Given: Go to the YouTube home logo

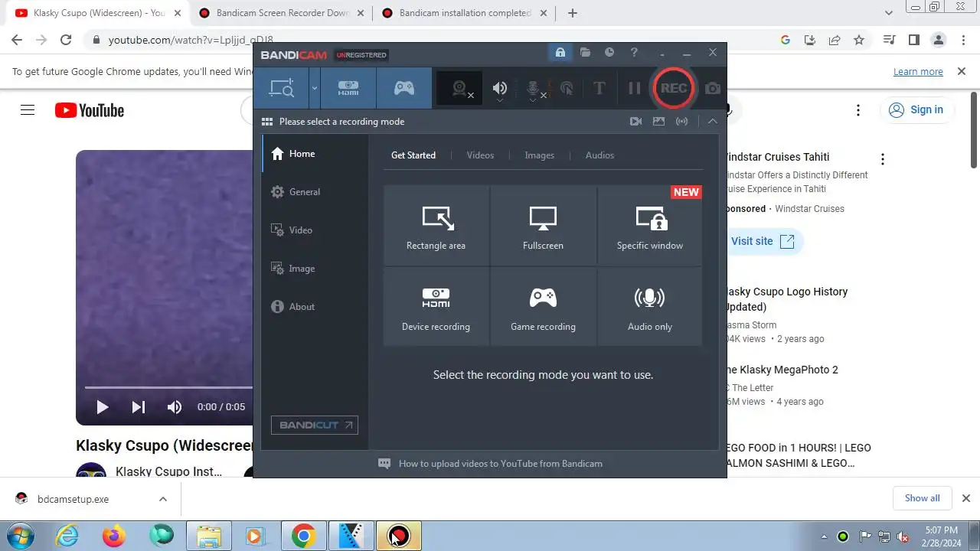Looking at the screenshot, I should click(90, 110).
